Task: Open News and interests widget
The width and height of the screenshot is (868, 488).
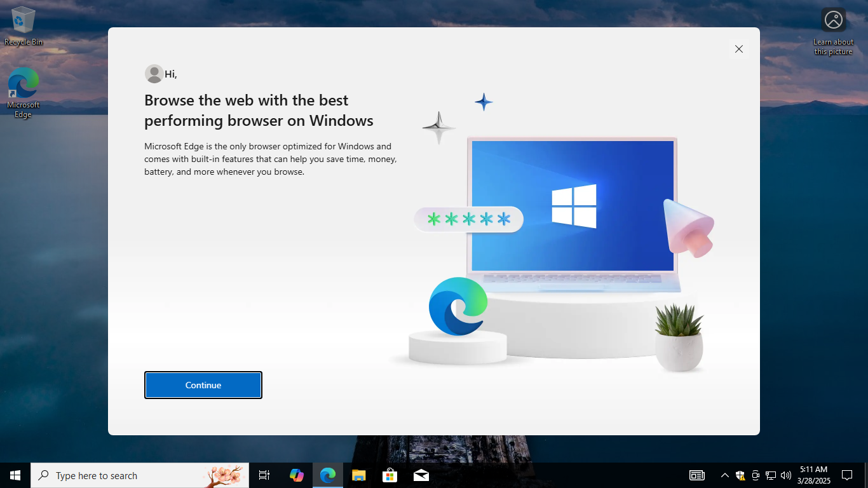Action: coord(697,475)
